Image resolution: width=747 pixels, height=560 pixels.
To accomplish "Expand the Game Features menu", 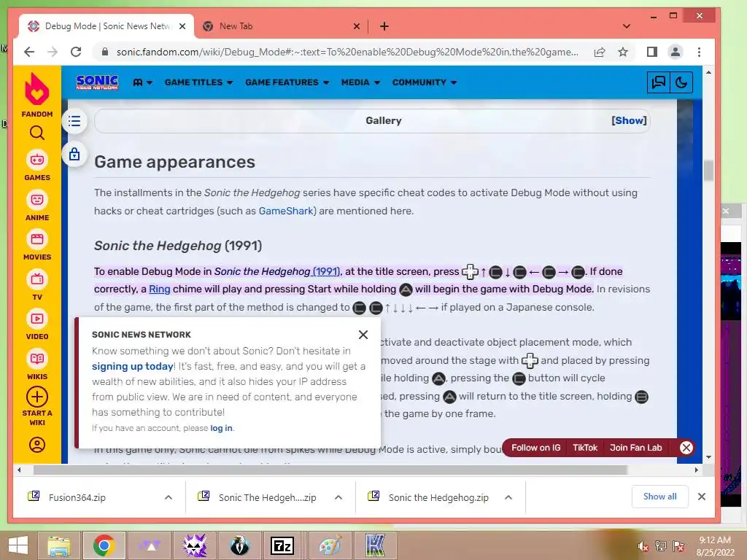I will 287,82.
